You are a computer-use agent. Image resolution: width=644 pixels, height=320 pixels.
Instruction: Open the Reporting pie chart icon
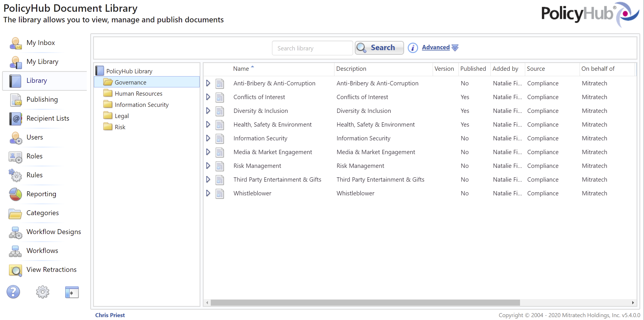15,194
